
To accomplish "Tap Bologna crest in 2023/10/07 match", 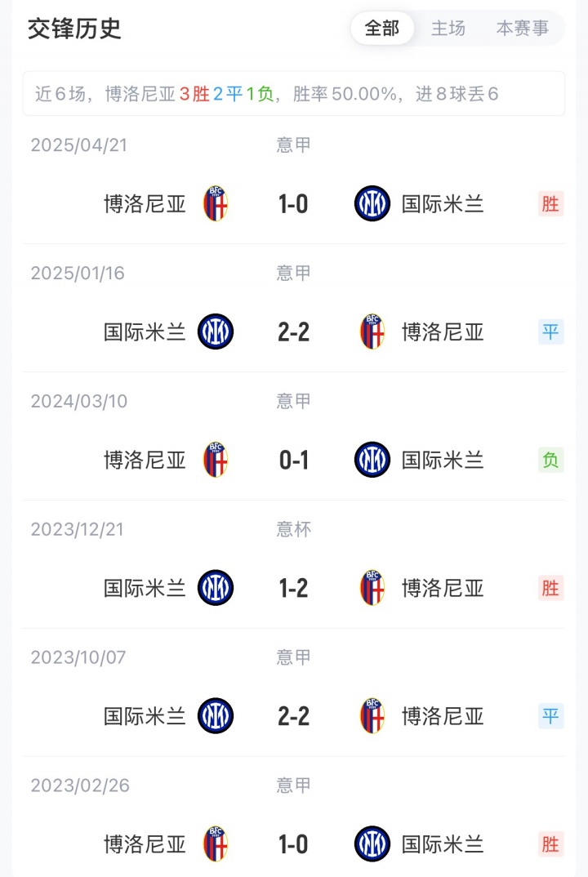I will point(372,716).
